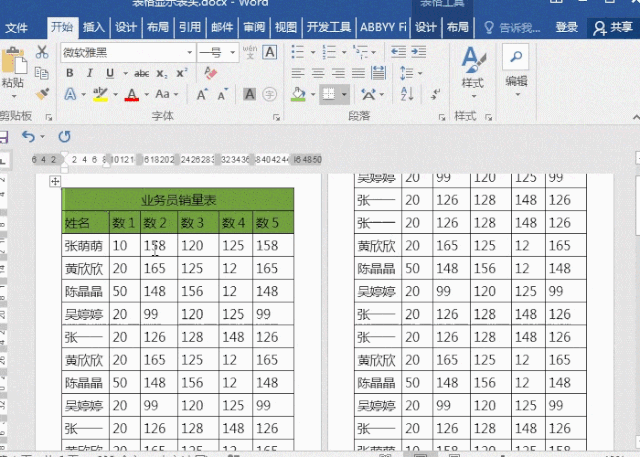Open the font size 一号 dropdown

(233, 53)
